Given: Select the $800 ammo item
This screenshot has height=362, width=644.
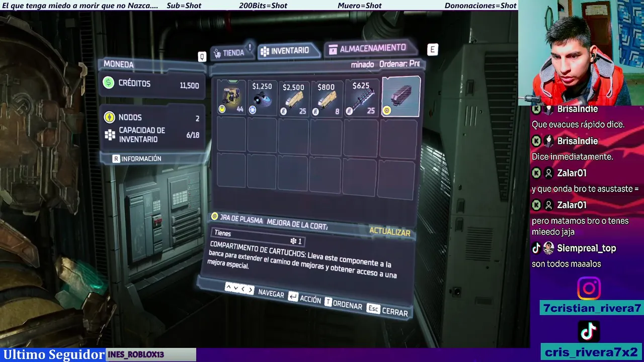Looking at the screenshot, I should click(x=326, y=99).
